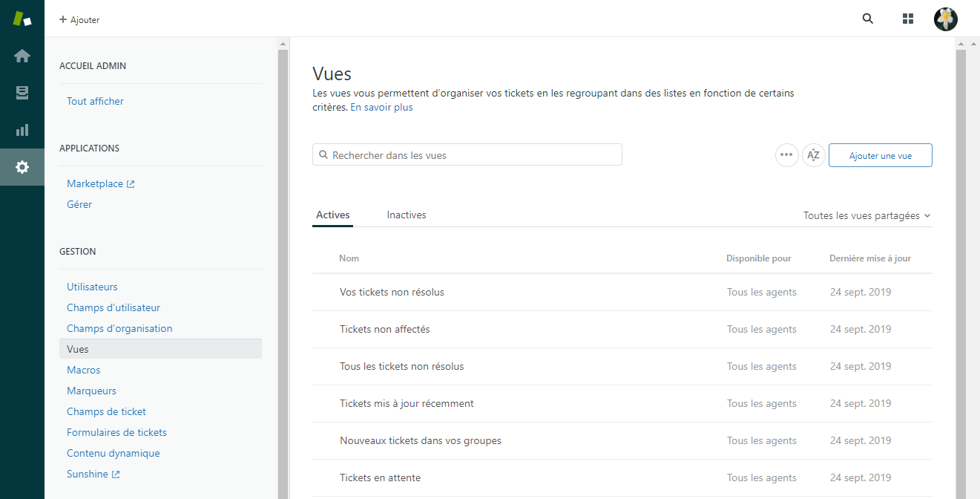Open the Tickets non affectés view
The height and width of the screenshot is (499, 980).
point(384,329)
